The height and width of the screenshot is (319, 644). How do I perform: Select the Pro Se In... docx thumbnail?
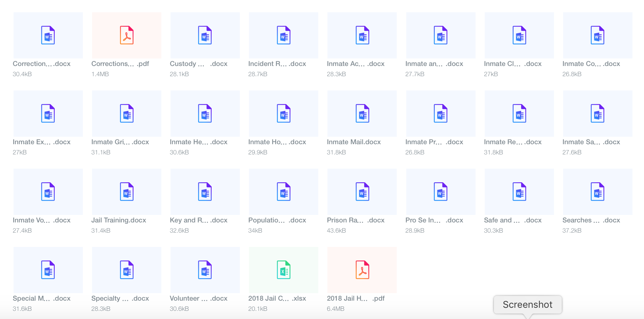[x=441, y=192]
